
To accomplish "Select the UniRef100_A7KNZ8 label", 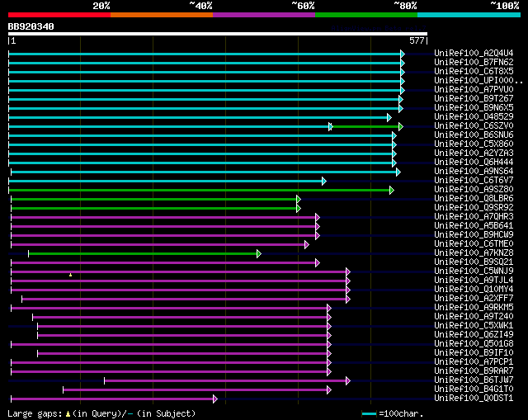I will (x=474, y=253).
